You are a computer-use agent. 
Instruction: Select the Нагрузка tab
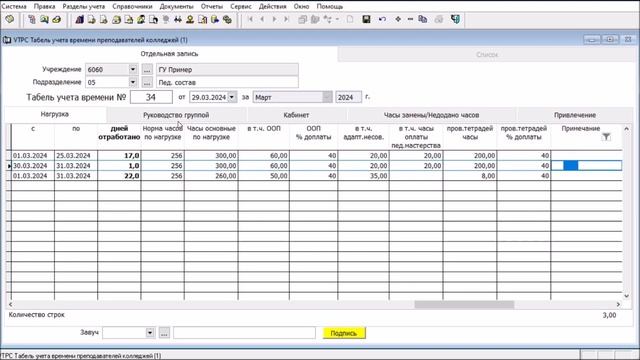[x=55, y=114]
